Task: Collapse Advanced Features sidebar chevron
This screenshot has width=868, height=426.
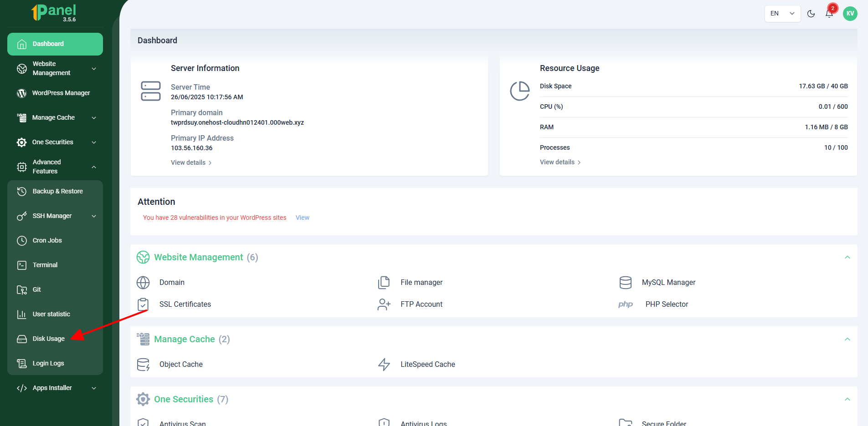Action: (x=94, y=167)
